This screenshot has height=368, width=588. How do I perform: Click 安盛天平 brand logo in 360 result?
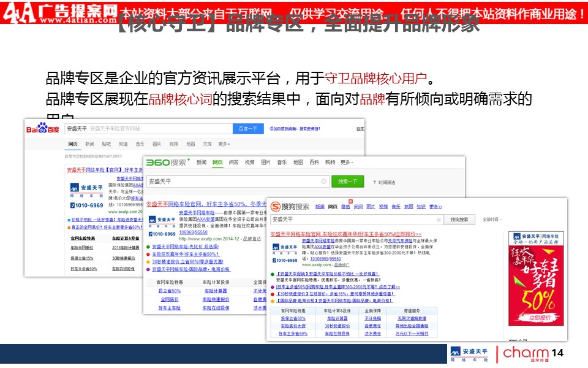tap(162, 221)
